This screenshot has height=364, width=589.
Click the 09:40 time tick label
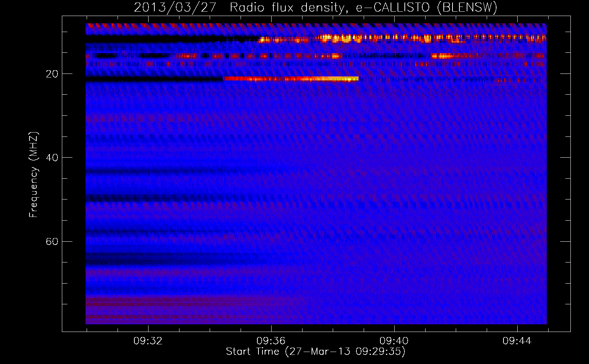pyautogui.click(x=394, y=341)
